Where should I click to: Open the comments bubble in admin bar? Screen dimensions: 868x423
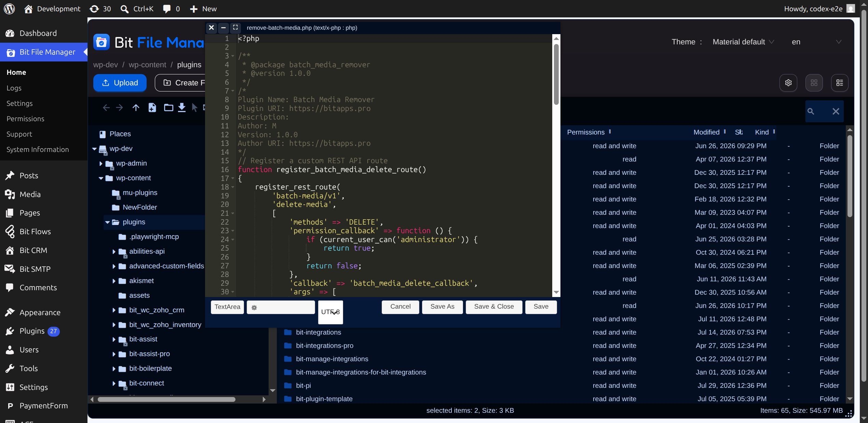tap(171, 9)
